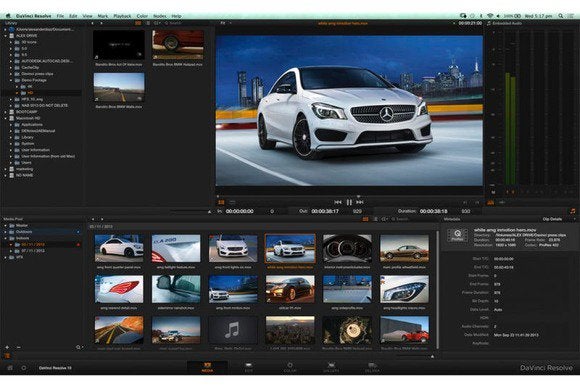Viewport: 580px width, 388px height.
Task: Toggle the orange viewer mode icon
Action: [221, 202]
